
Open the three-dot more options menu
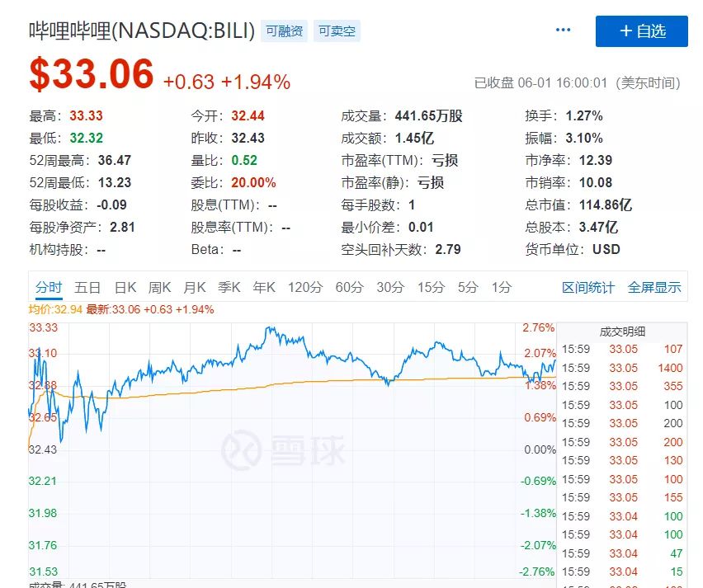pos(563,31)
